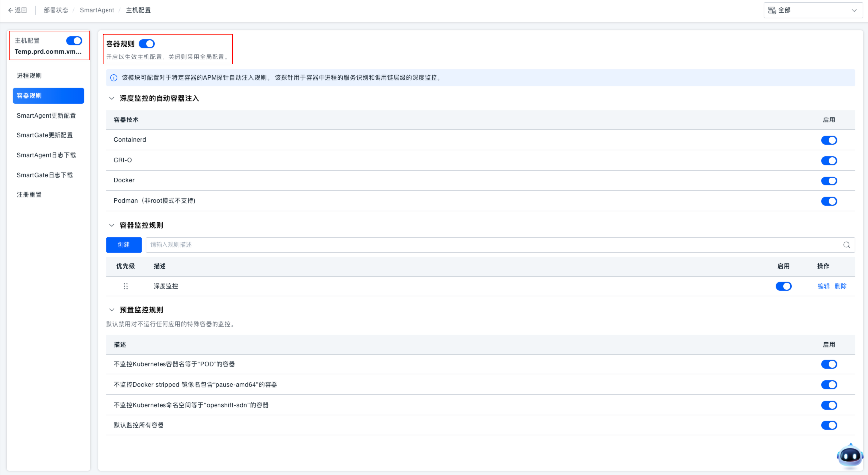Collapse the 预置监控规则 section

click(112, 310)
